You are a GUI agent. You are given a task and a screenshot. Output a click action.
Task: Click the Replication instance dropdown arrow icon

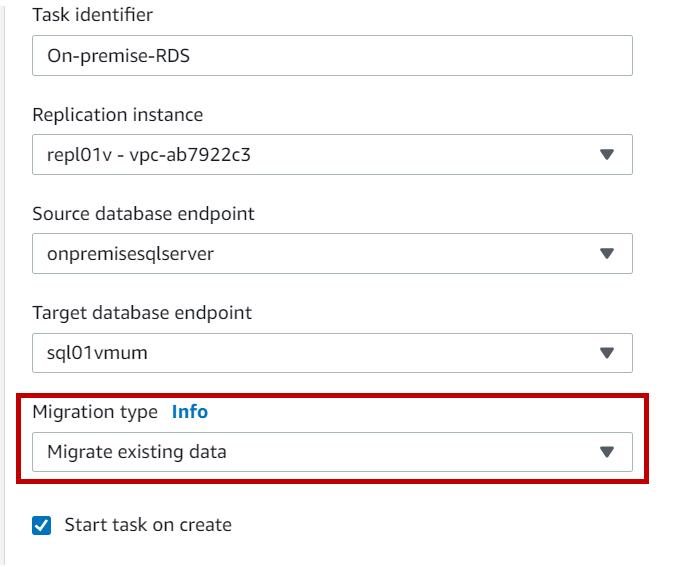pos(606,155)
